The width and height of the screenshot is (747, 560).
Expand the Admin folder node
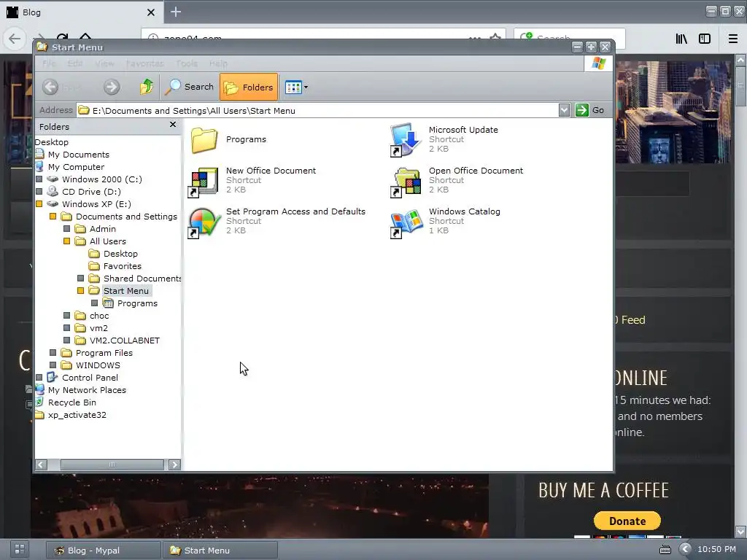(66, 229)
